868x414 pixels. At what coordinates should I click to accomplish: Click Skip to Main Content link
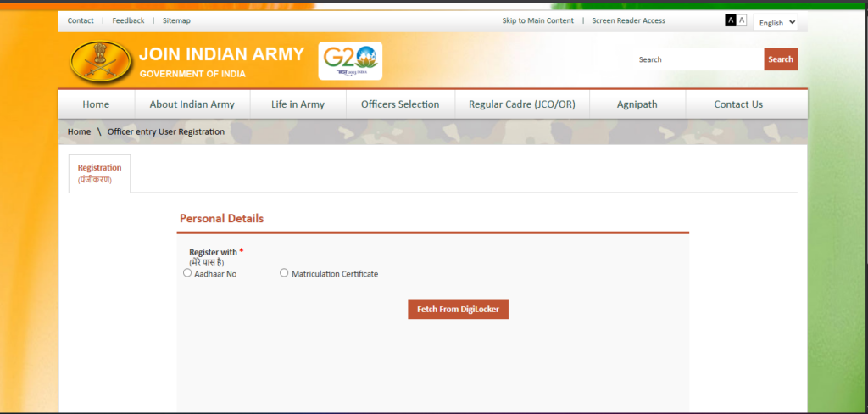[x=537, y=20]
